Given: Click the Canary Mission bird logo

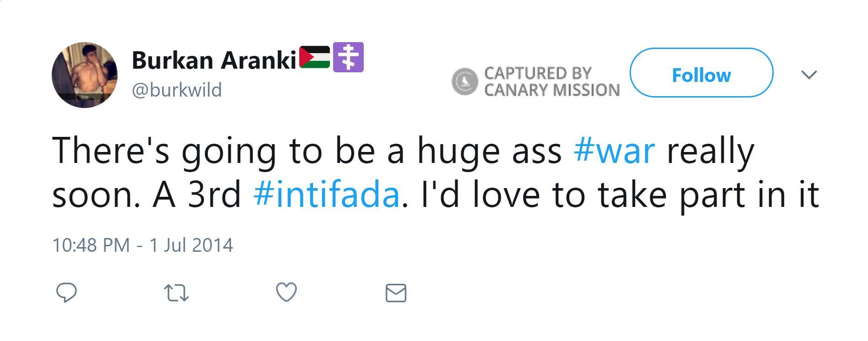Looking at the screenshot, I should (464, 81).
